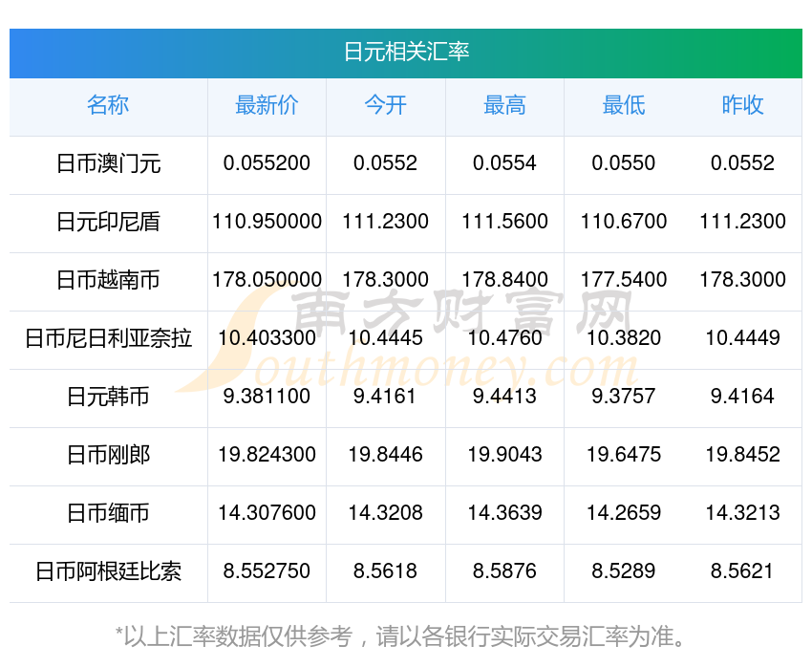Click the 日元相关汇率 table title

click(407, 53)
